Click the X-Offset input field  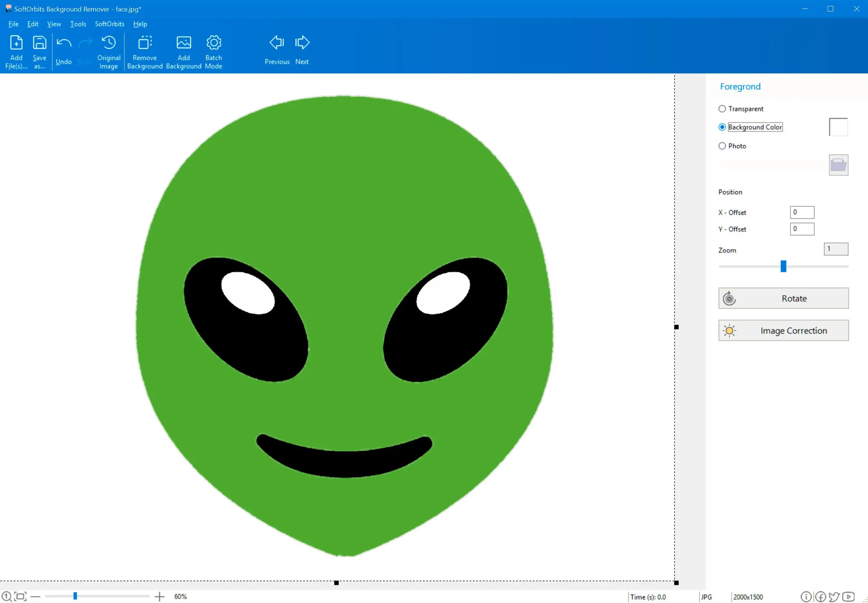[x=802, y=211]
